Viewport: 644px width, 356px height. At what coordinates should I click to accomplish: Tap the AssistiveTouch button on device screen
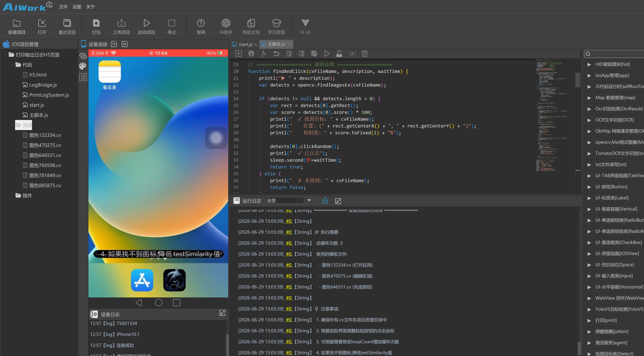coord(216,138)
